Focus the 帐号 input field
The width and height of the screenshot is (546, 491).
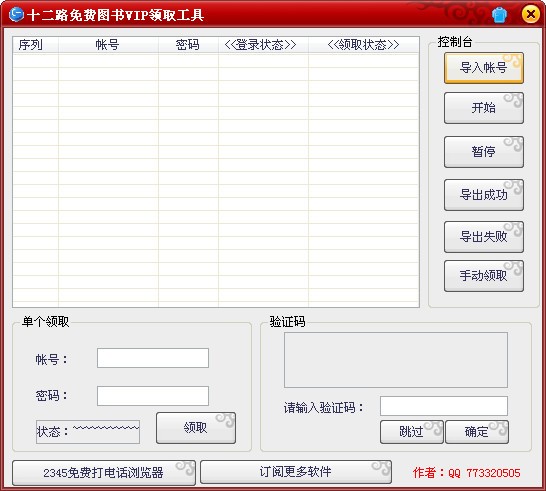[153, 358]
